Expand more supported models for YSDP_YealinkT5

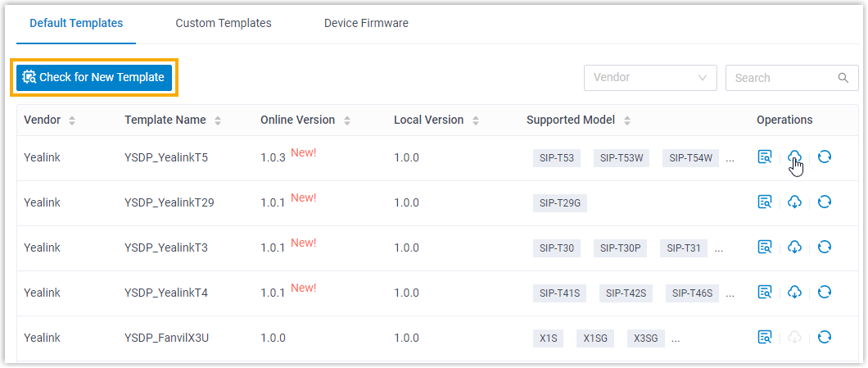coord(730,157)
